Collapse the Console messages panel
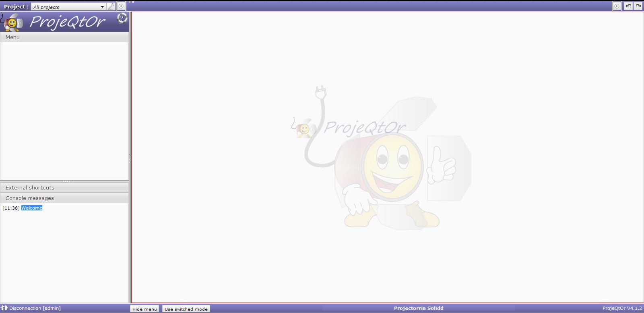 [x=64, y=198]
